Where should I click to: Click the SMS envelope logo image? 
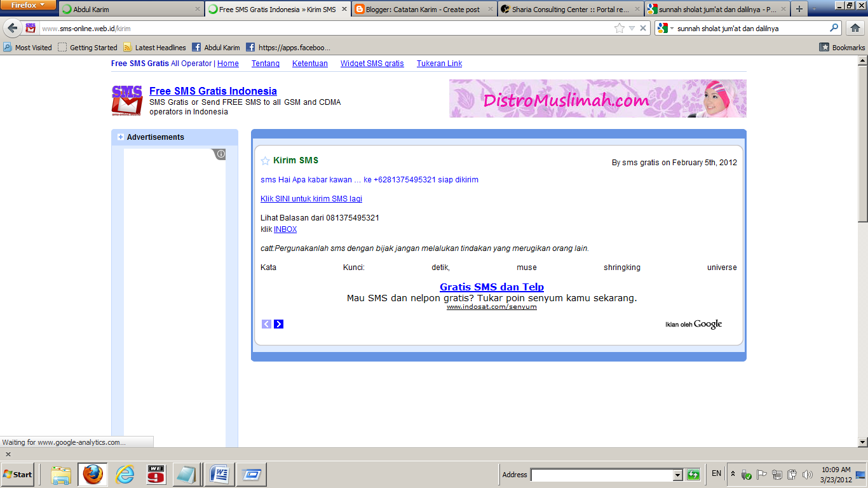click(x=127, y=100)
